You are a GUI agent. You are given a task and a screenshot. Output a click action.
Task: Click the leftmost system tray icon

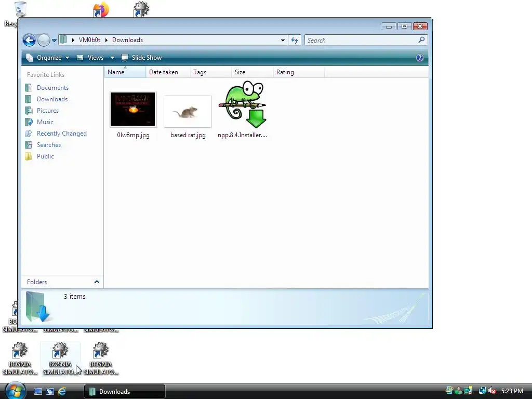click(x=449, y=391)
